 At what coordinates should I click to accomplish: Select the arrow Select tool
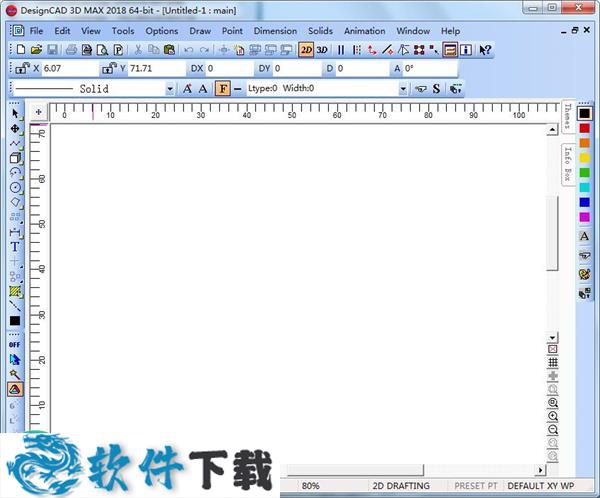point(15,114)
